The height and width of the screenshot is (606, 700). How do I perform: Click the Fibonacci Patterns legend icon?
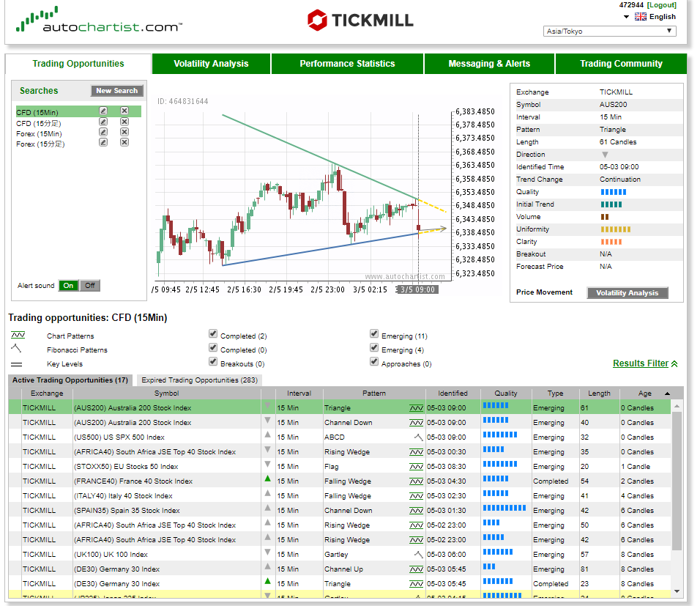16,348
